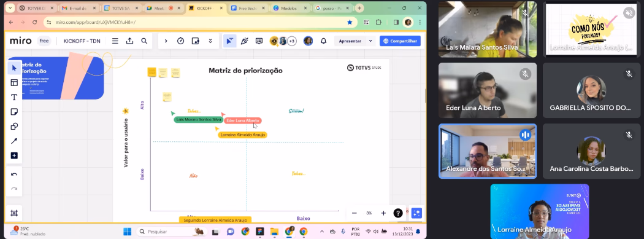Switch to the TOTVER browser tab

tap(37, 8)
